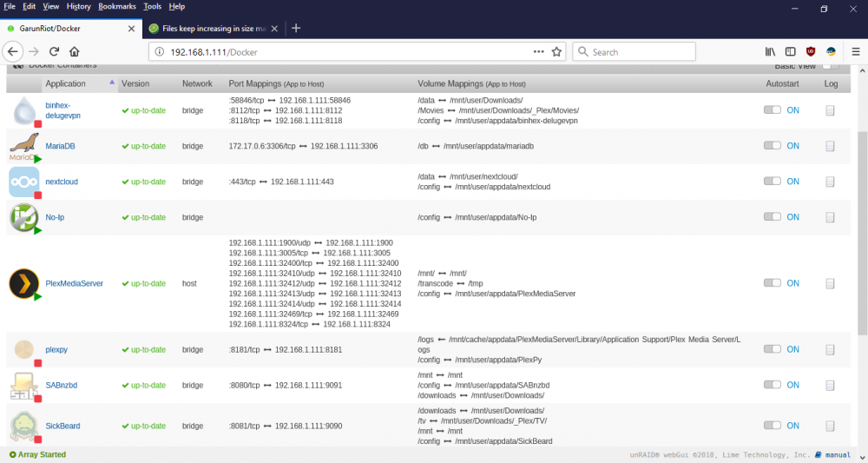Open the log for No-Ip

point(830,218)
